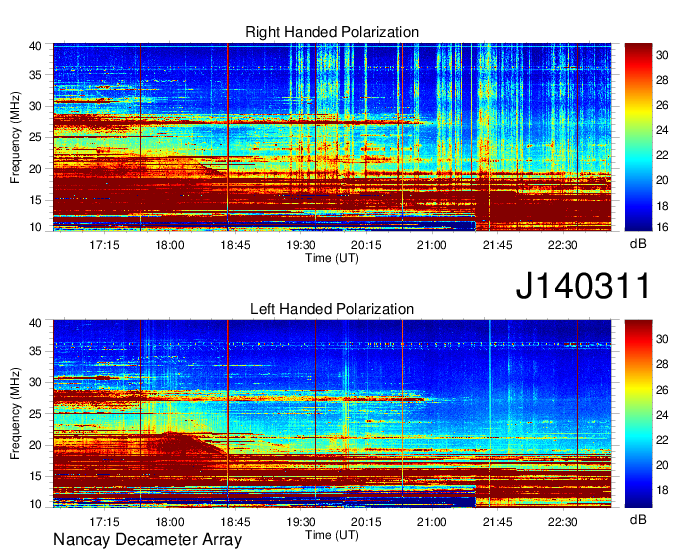Click the 15 MHz tick of the top plot
The image size is (680, 552).
[35, 200]
